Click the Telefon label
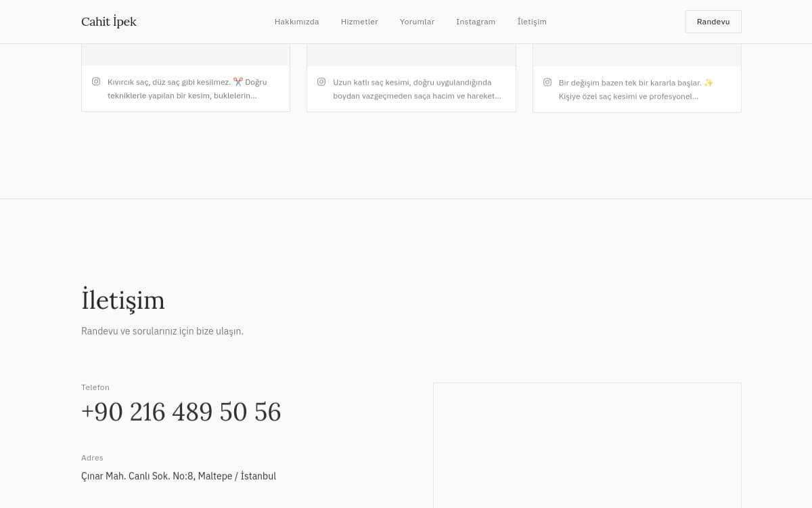Screen dimensions: 812x508 tap(95, 387)
